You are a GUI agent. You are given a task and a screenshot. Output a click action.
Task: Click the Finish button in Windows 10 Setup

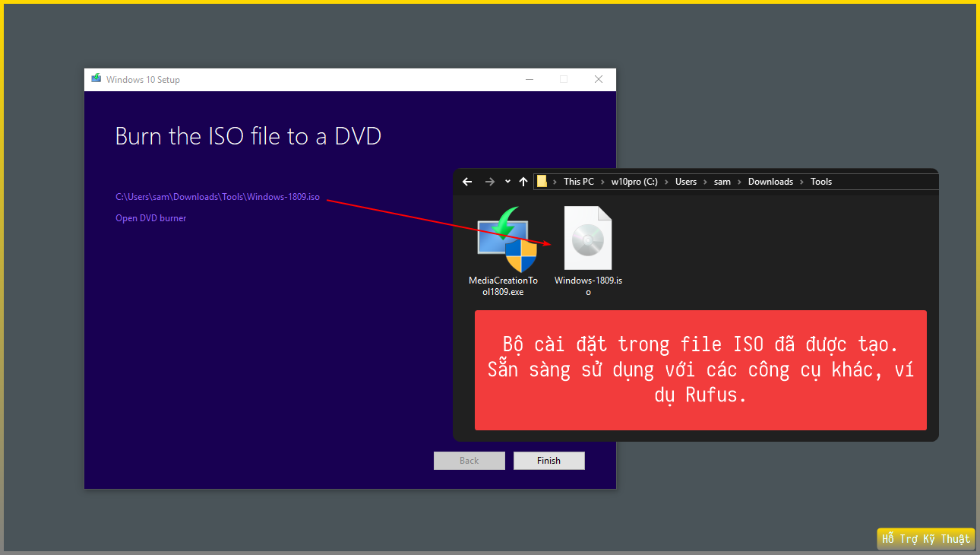click(549, 461)
